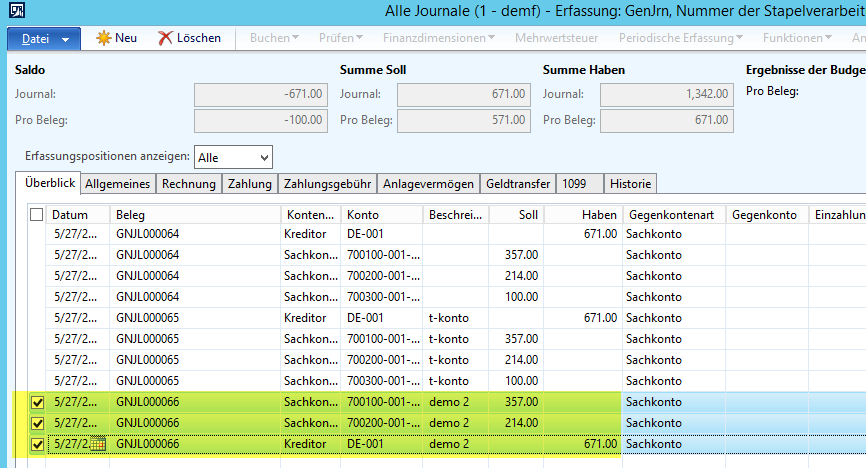
Task: Open the calendar date picker icon
Action: pyautogui.click(x=98, y=444)
